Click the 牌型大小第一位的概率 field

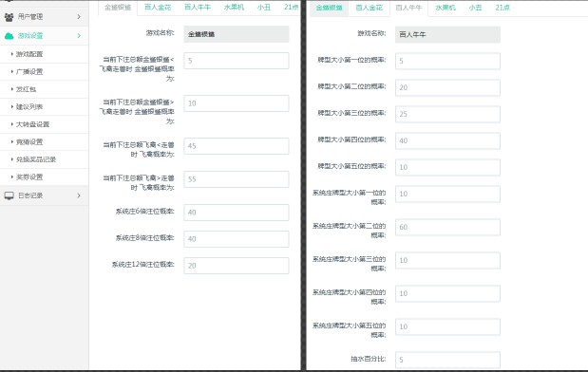tap(447, 61)
